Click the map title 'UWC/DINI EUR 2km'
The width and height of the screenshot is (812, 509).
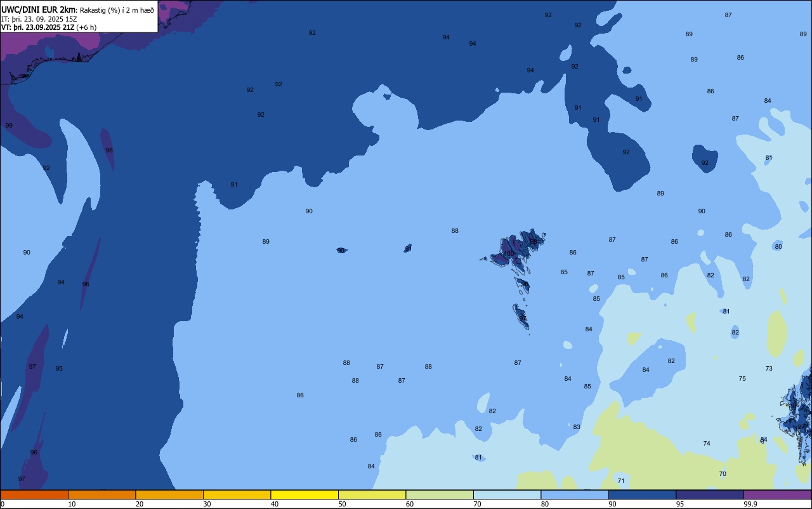[x=38, y=10]
